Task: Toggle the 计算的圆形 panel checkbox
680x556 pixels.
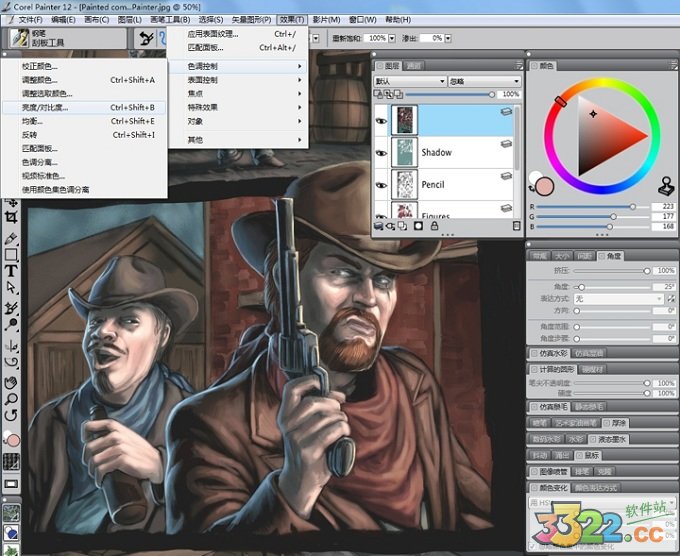Action: [x=534, y=370]
